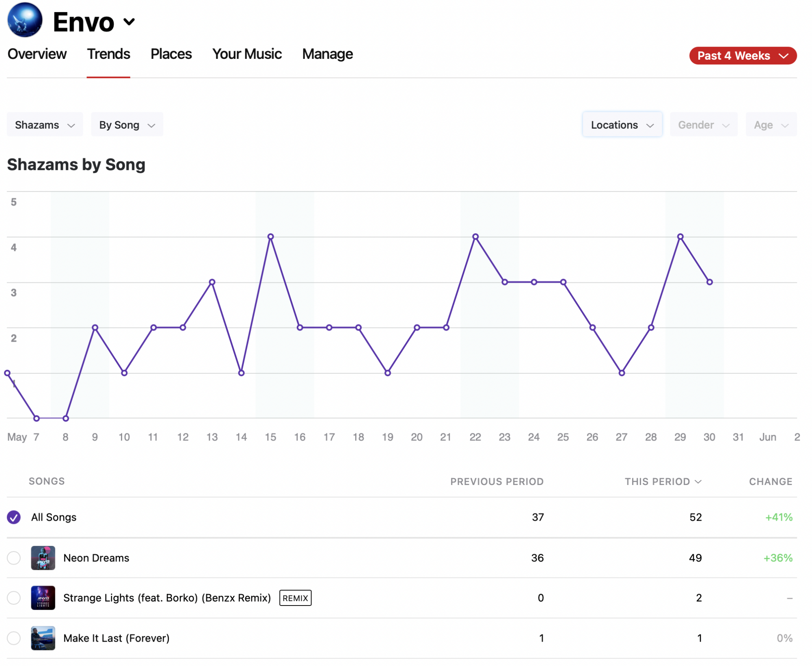This screenshot has height=666, width=812.
Task: Uncheck the All Songs purple checkmark
Action: [14, 517]
